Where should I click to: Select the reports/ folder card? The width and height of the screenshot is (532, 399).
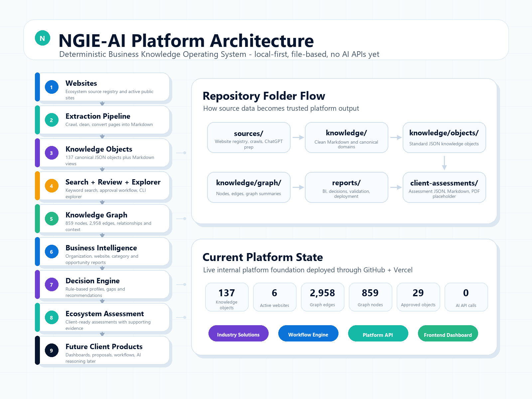point(346,188)
